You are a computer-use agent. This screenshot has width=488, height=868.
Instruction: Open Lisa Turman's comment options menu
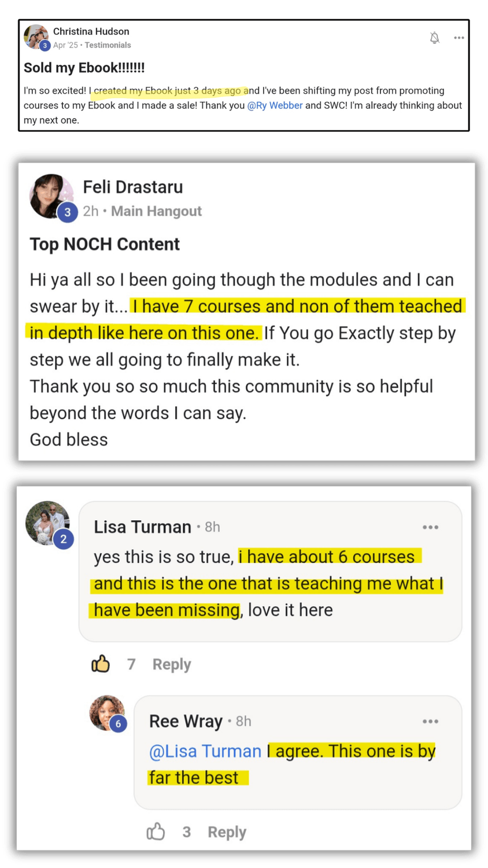pos(430,527)
